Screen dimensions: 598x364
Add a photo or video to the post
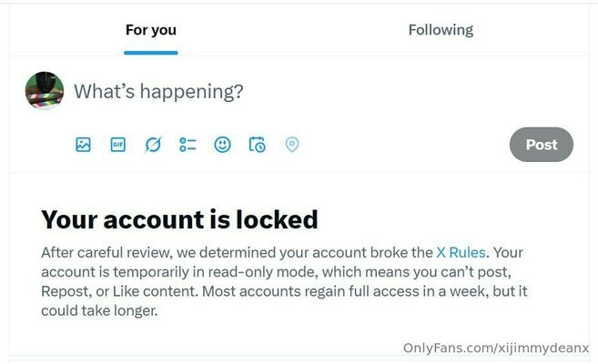(x=83, y=145)
